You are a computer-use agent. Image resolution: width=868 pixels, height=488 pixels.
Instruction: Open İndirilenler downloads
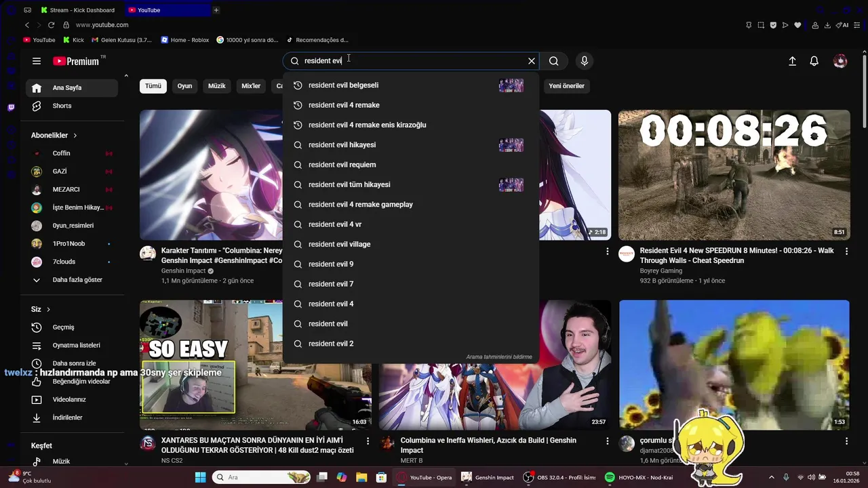point(72,418)
